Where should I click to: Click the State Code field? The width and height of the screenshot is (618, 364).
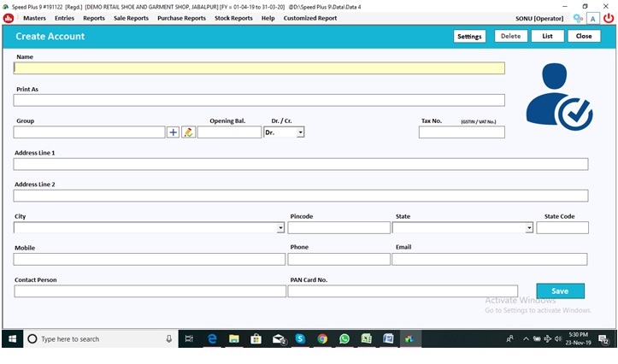562,227
